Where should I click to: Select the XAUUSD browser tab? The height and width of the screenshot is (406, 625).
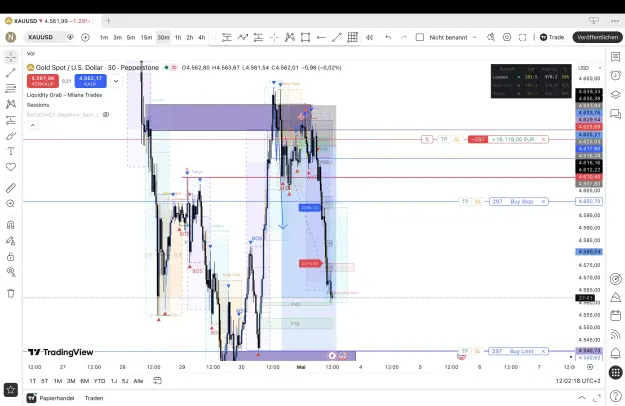tap(51, 21)
